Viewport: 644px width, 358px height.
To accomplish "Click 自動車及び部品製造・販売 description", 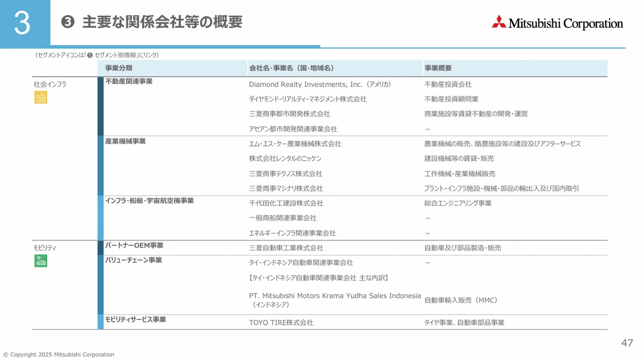I will click(x=463, y=248).
